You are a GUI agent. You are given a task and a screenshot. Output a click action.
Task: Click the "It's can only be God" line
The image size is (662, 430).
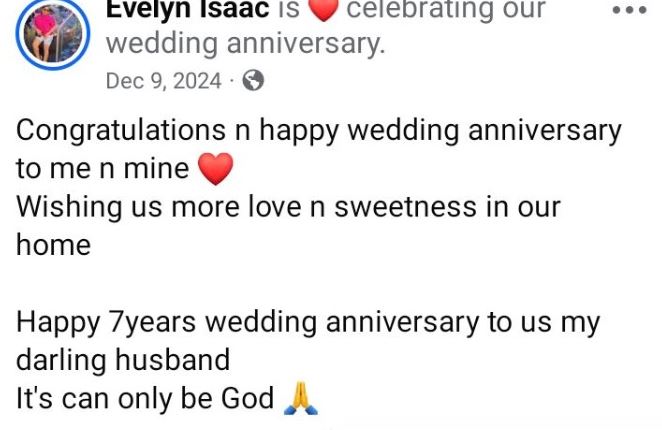pos(145,399)
